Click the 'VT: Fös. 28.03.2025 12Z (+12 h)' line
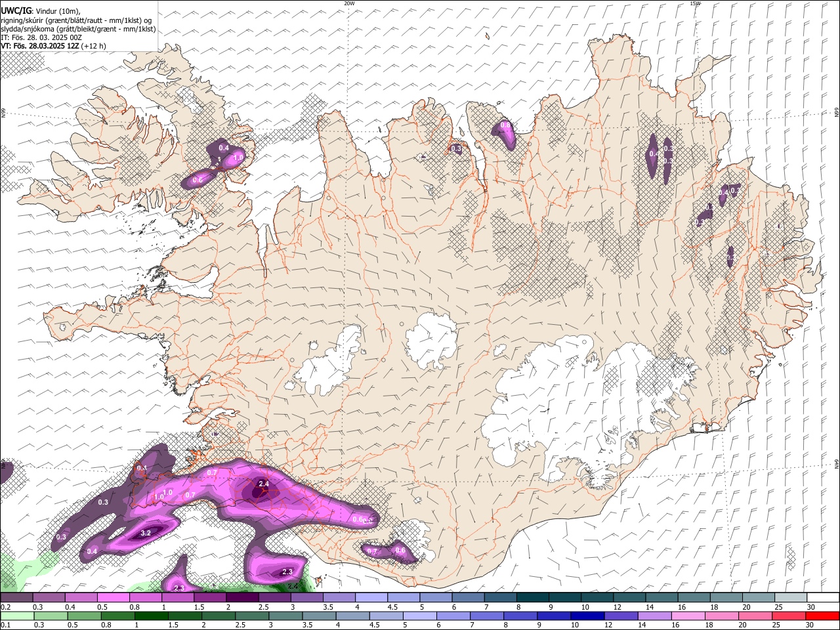The image size is (840, 630). pos(54,46)
